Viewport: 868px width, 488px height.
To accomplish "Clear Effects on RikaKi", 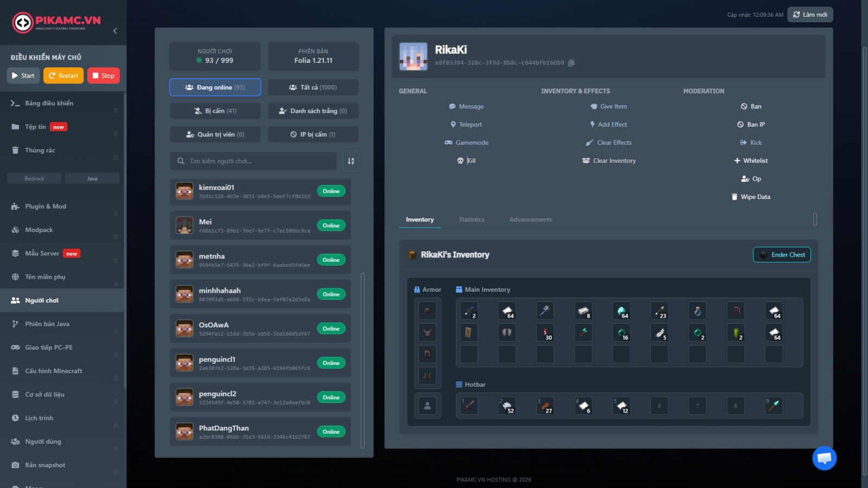I will (x=609, y=143).
